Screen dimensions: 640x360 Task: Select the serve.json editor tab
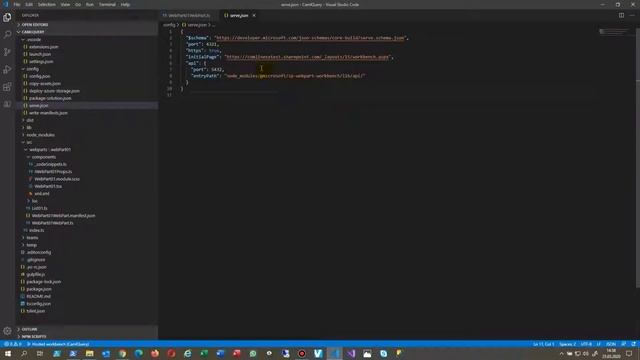pyautogui.click(x=239, y=16)
